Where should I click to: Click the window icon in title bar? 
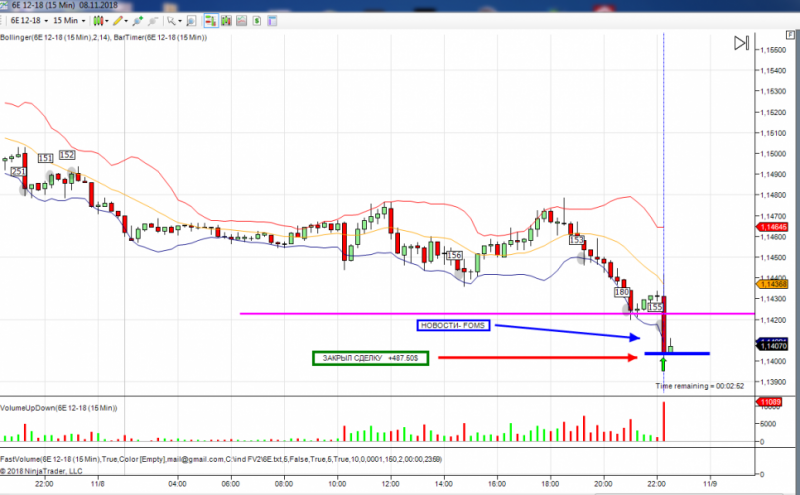pyautogui.click(x=5, y=5)
